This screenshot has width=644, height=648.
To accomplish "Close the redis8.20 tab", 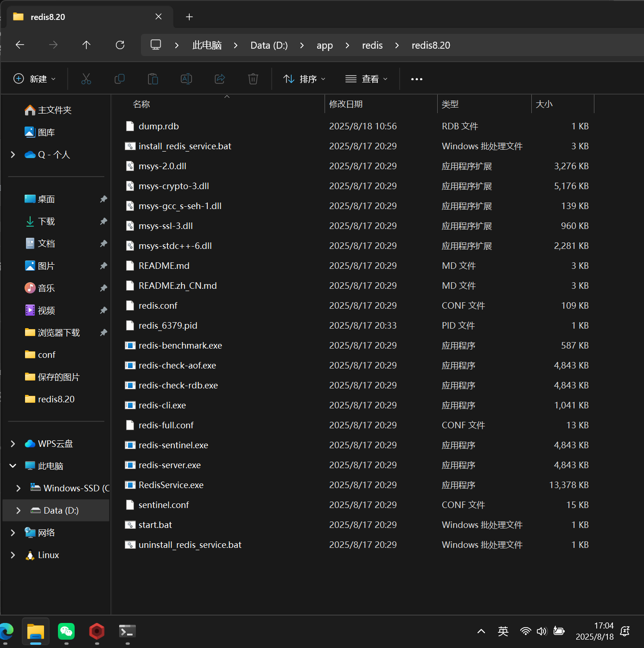I will (159, 17).
